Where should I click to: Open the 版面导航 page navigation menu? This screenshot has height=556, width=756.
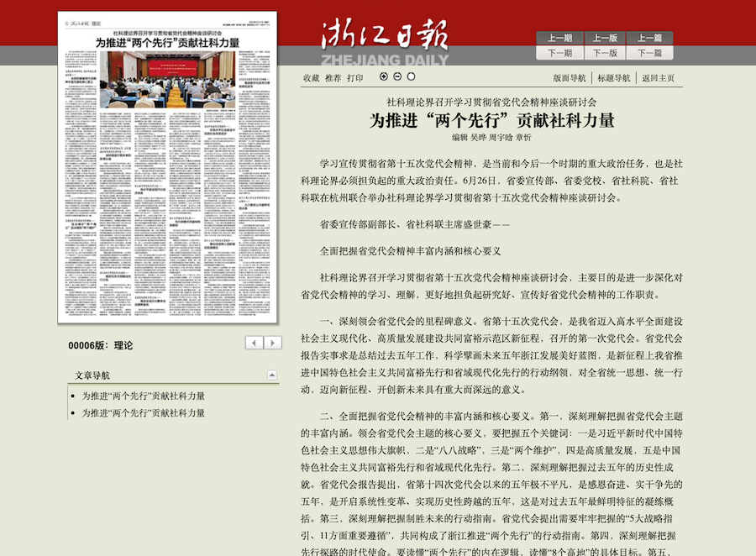pyautogui.click(x=570, y=78)
